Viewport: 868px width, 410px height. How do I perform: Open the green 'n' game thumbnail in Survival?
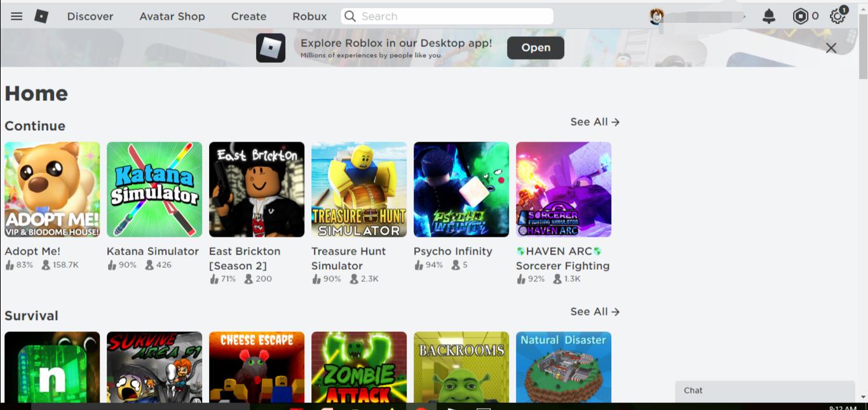[x=52, y=367]
